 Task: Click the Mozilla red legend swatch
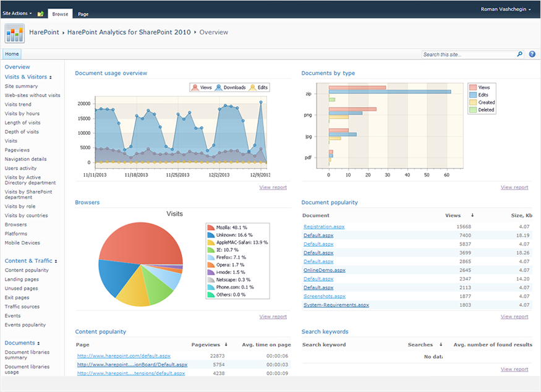coord(211,228)
